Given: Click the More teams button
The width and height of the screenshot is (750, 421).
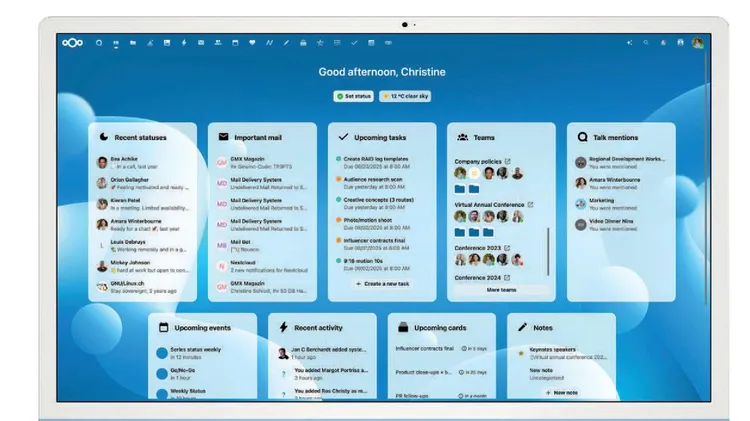Looking at the screenshot, I should tap(501, 290).
